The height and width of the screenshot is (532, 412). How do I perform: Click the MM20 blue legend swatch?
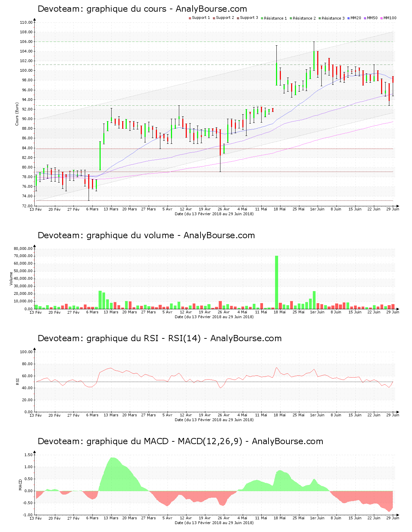(x=349, y=18)
